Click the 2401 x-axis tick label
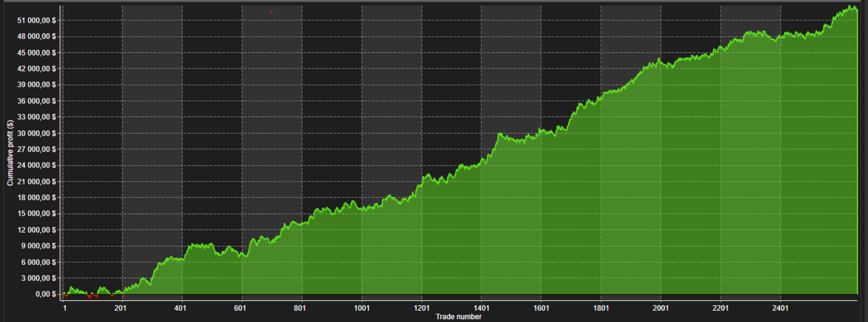Screen dimensions: 868x322 [780, 308]
